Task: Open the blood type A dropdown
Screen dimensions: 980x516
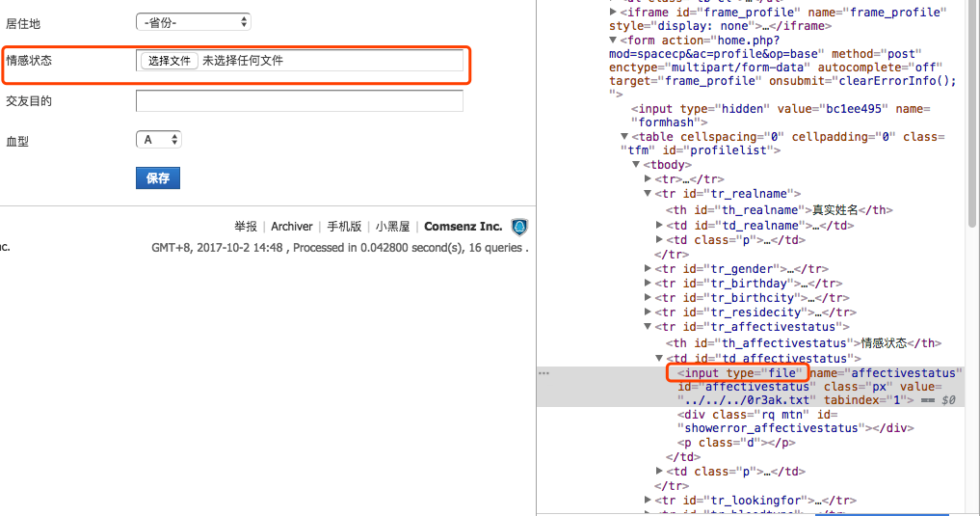Action: (158, 140)
